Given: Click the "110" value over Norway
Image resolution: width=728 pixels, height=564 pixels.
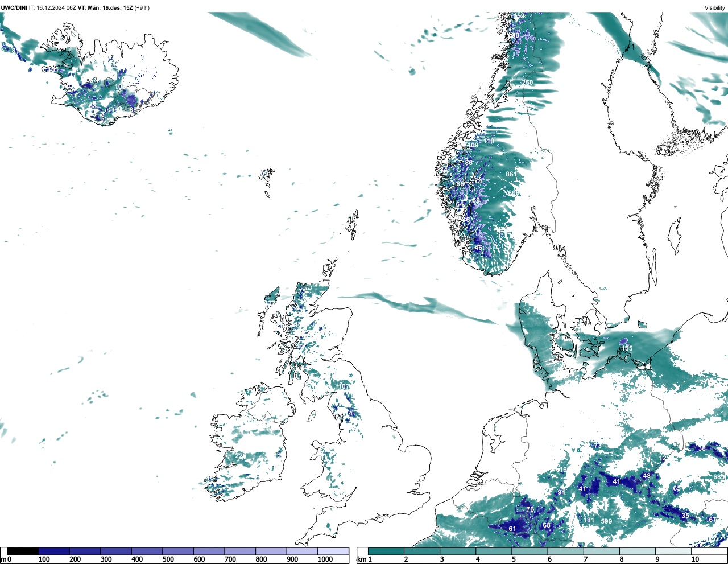Looking at the screenshot, I should click(x=489, y=141).
